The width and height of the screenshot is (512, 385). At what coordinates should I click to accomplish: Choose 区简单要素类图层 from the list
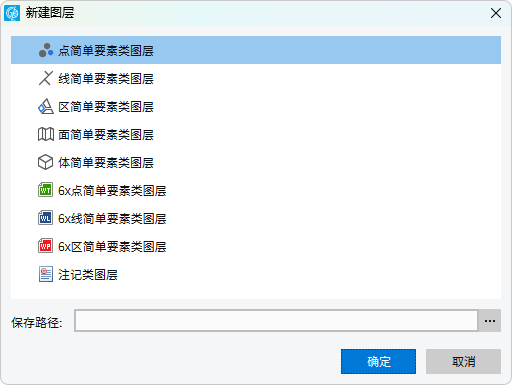256,106
